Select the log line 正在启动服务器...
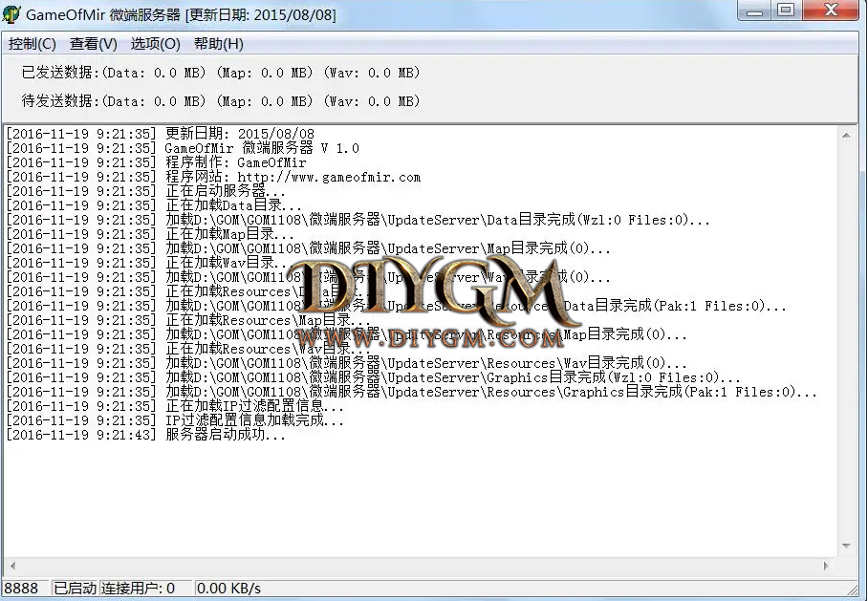This screenshot has width=868, height=601. coord(145,191)
